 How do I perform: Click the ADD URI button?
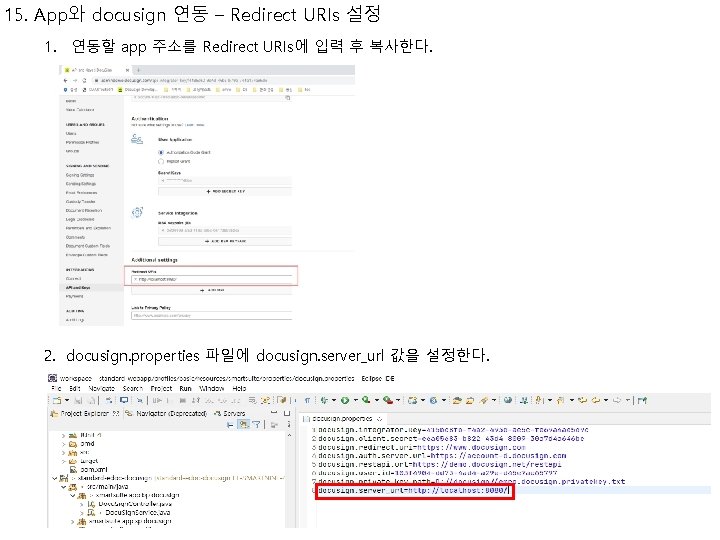(212, 290)
